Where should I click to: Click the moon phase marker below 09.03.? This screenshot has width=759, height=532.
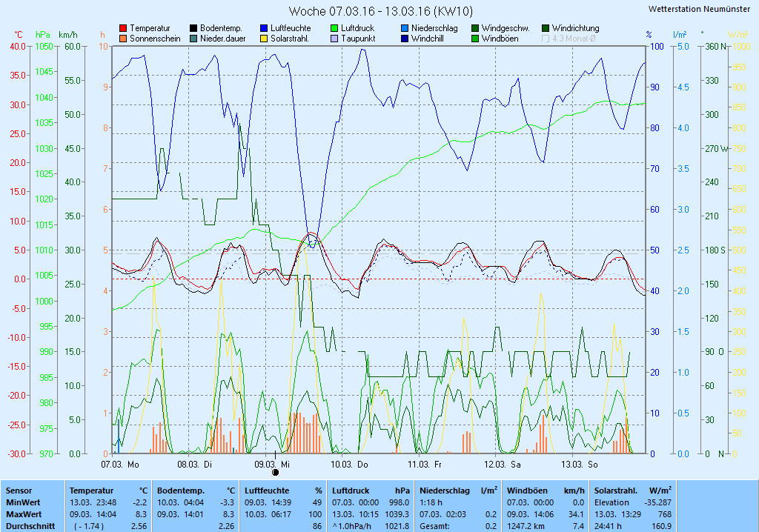coord(276,473)
